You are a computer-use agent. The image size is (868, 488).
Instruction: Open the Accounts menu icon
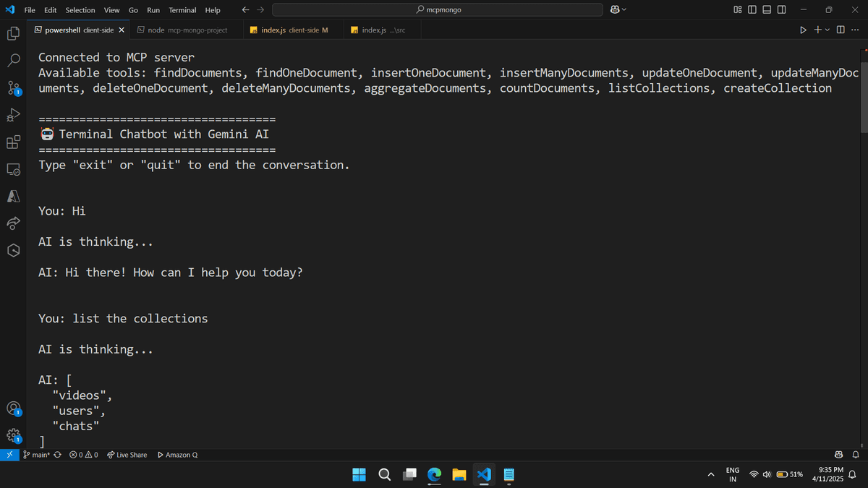pyautogui.click(x=13, y=408)
